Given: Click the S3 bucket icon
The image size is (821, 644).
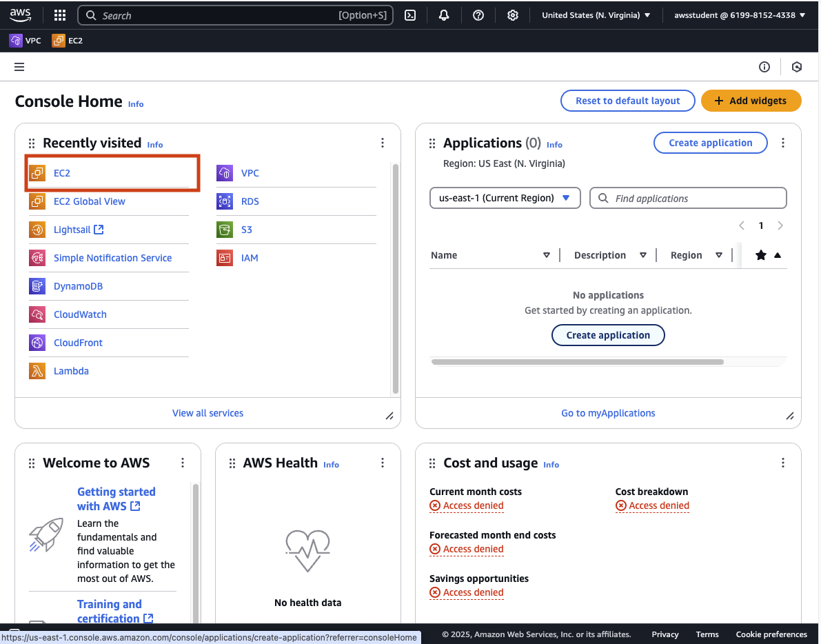Looking at the screenshot, I should [x=225, y=230].
